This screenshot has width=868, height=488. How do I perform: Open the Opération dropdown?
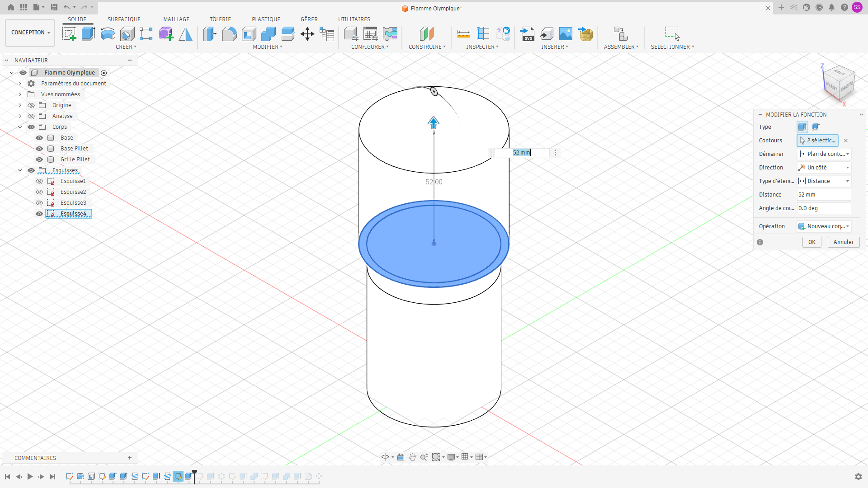pos(824,226)
